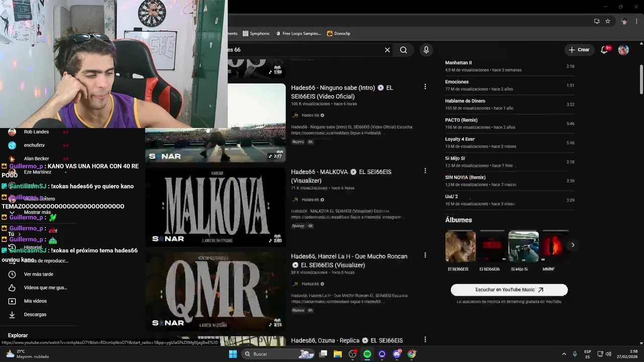644x362 pixels.
Task: Open Task View on the taskbar
Action: pyautogui.click(x=324, y=354)
